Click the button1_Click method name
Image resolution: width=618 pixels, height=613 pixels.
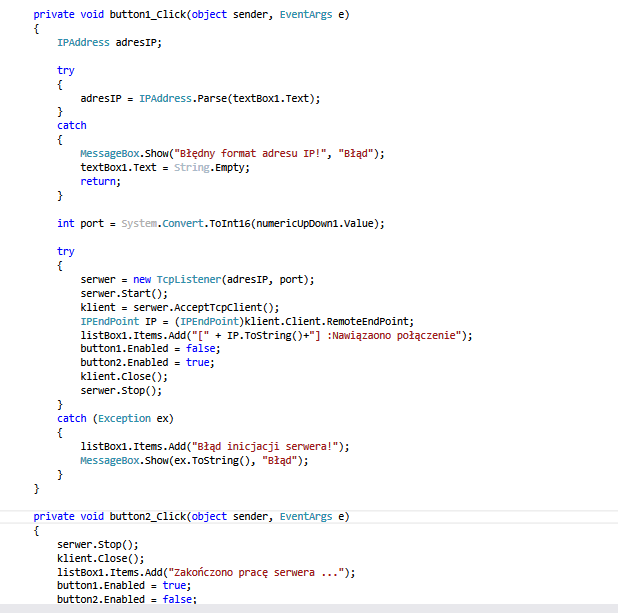[x=148, y=15]
